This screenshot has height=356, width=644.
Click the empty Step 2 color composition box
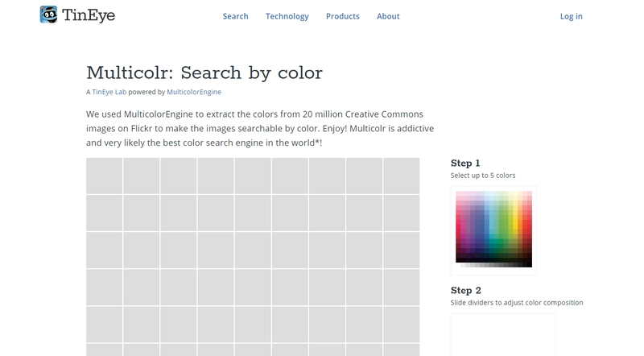click(x=502, y=334)
